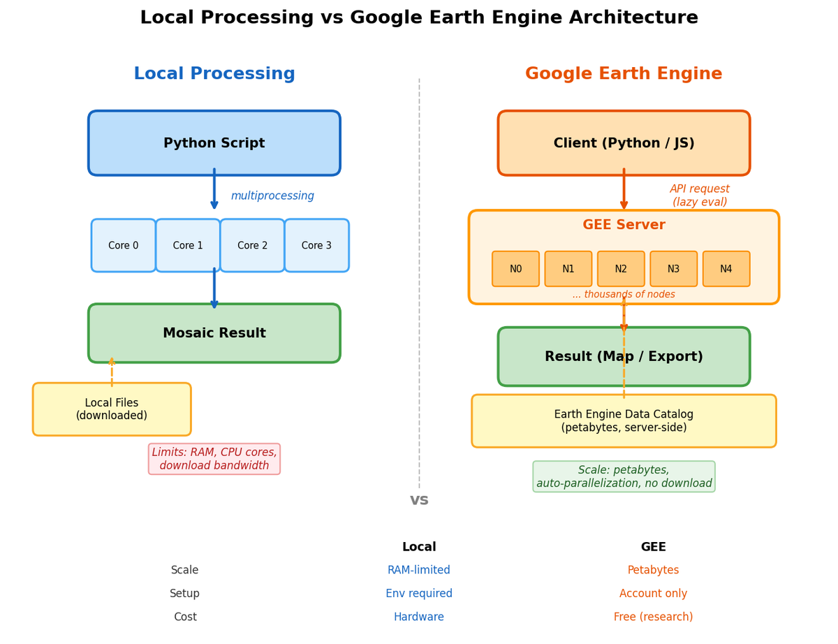Click the N4 server node
Screen dimensions: 838x644
click(726, 269)
